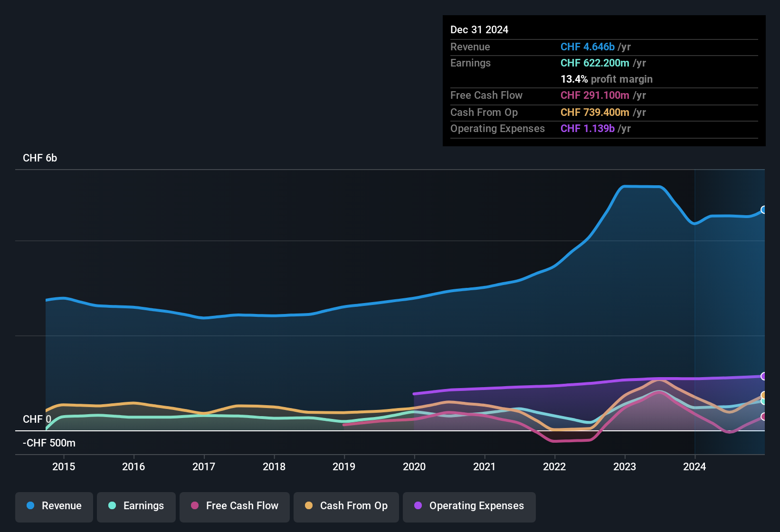Click the Operating Expenses endpoint marker at chart edge
Image resolution: width=780 pixels, height=532 pixels.
[x=764, y=376]
